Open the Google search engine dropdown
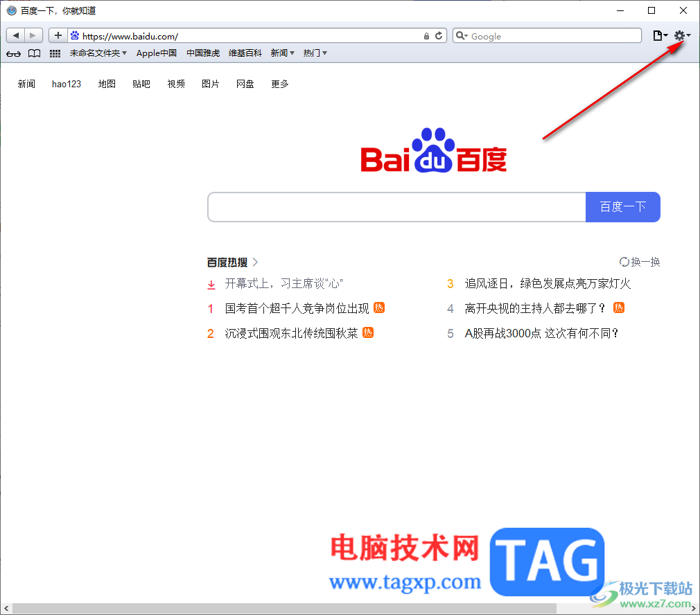Image resolution: width=700 pixels, height=615 pixels. point(462,35)
